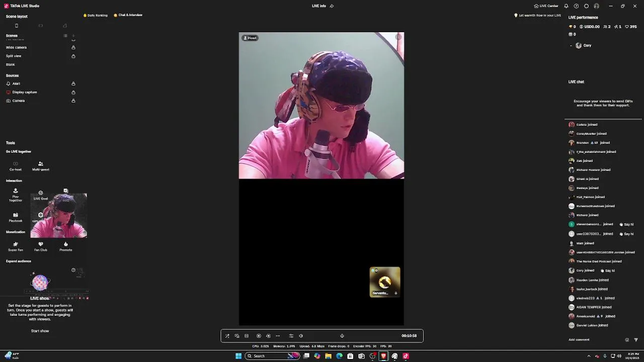Screen dimensions: 644x362
Task: Open the Promote option
Action: [66, 246]
